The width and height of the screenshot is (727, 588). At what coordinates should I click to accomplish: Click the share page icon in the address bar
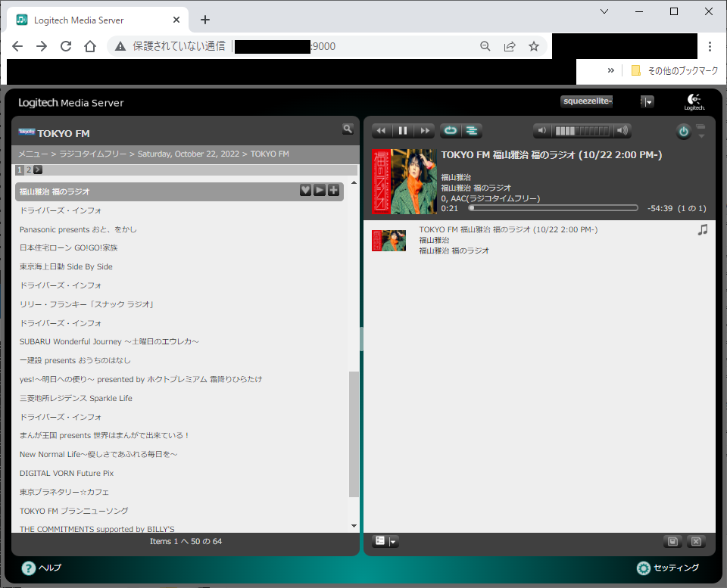tap(510, 46)
